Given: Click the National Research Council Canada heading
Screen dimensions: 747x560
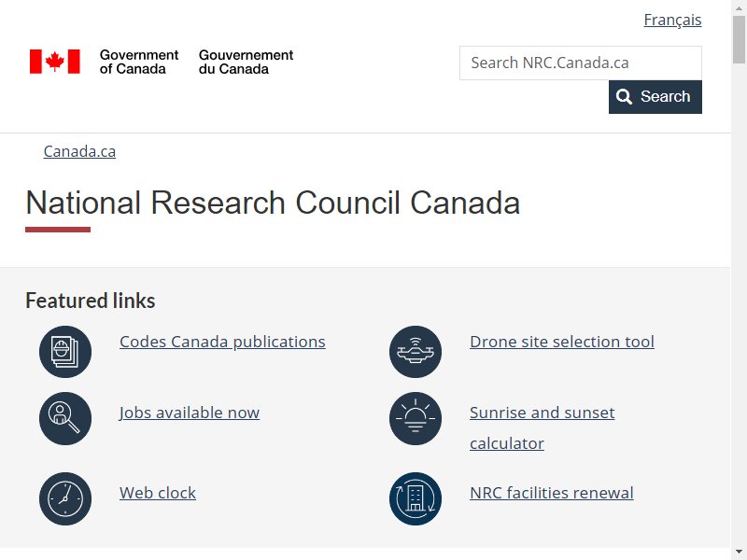Looking at the screenshot, I should pos(273,203).
